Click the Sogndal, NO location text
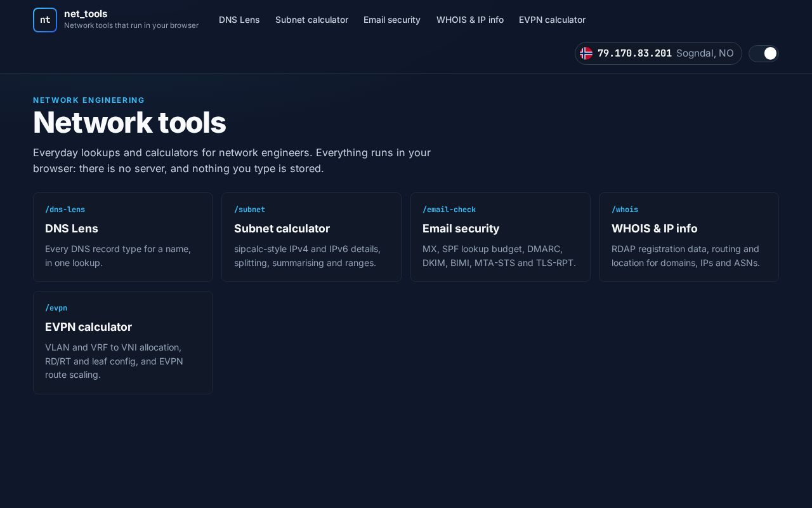Image resolution: width=812 pixels, height=508 pixels. (x=705, y=53)
